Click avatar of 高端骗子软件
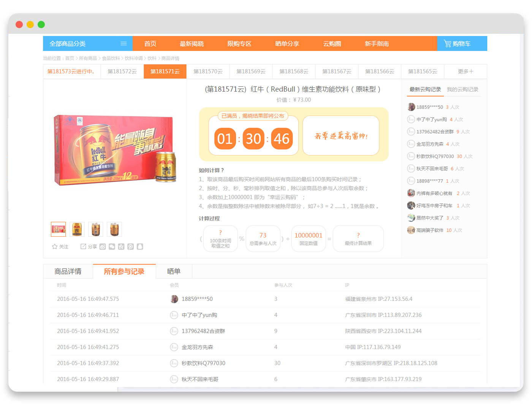 [411, 230]
